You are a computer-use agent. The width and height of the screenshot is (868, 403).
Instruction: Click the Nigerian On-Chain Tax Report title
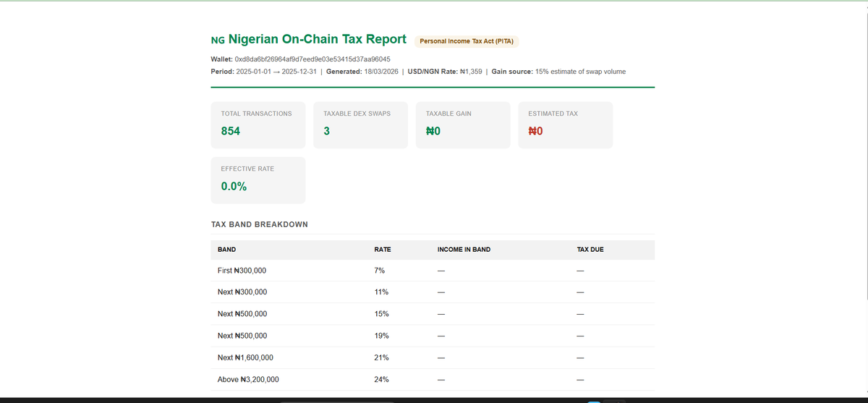(x=317, y=39)
